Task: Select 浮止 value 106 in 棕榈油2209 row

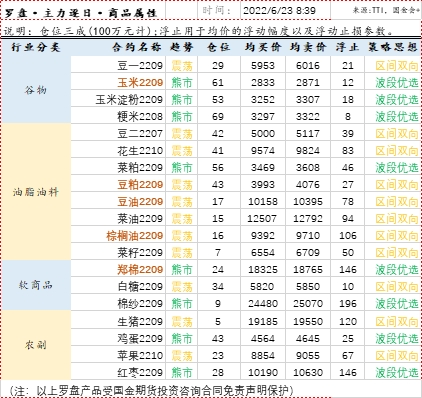Action: [x=348, y=236]
